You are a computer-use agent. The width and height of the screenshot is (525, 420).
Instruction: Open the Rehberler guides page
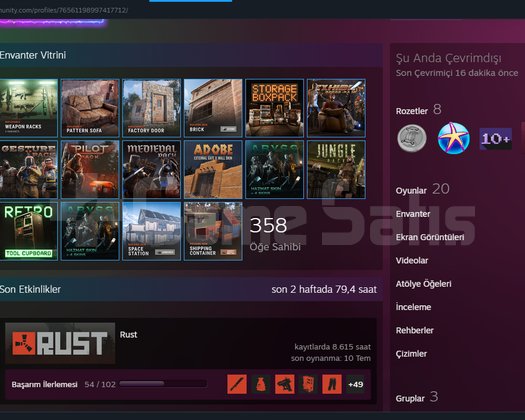coord(415,330)
